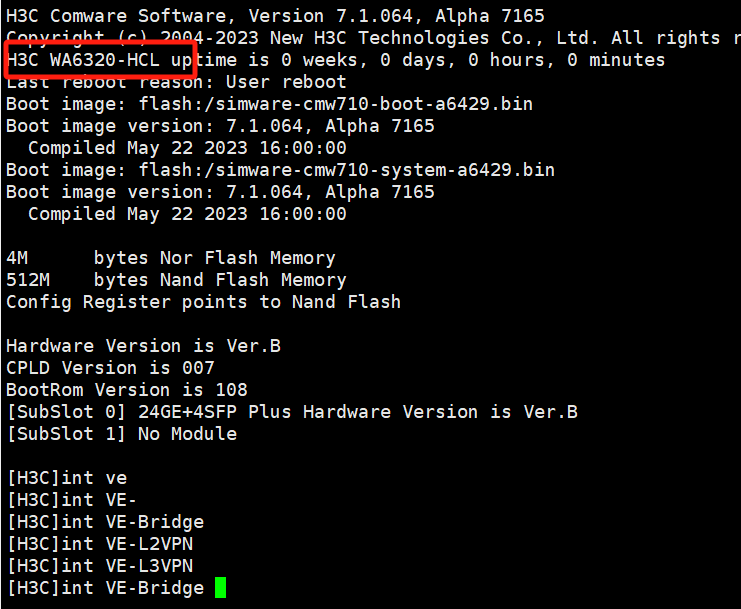The width and height of the screenshot is (741, 609).
Task: Click the SubSlot 1 No Module line
Action: (x=121, y=434)
